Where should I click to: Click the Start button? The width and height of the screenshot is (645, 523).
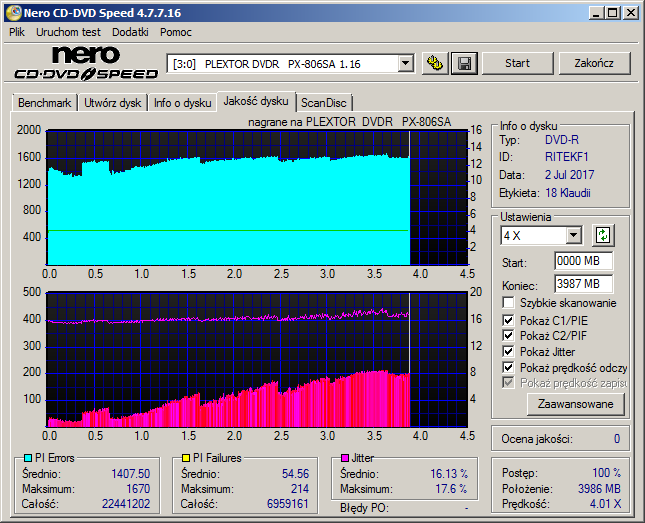(x=517, y=63)
